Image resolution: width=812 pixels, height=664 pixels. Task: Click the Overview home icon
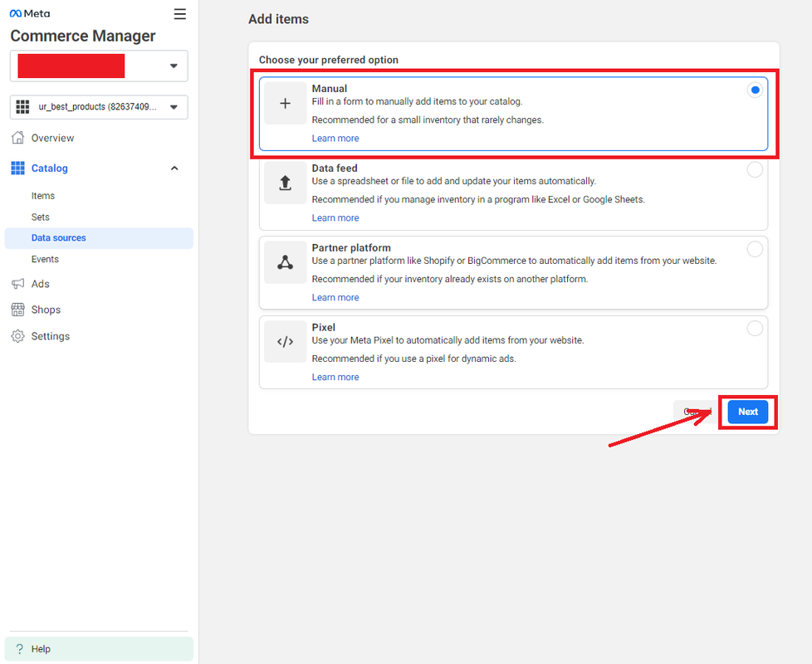tap(17, 138)
